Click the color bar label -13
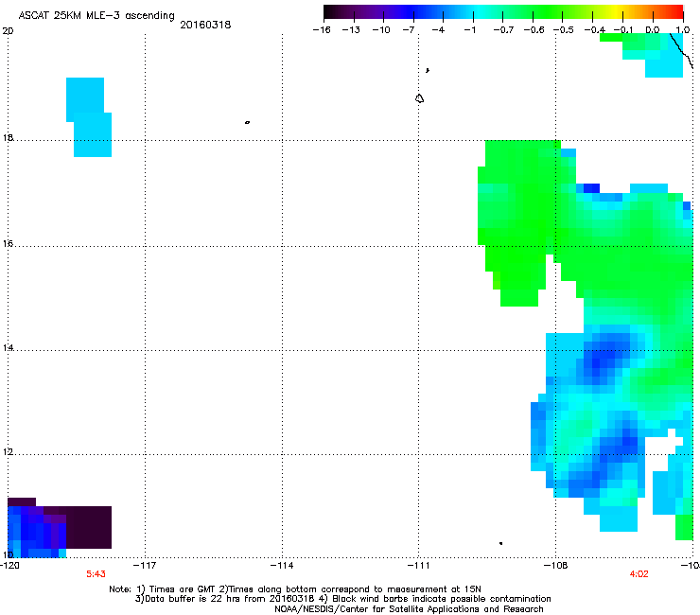Image resolution: width=700 pixels, height=615 pixels. point(351,30)
